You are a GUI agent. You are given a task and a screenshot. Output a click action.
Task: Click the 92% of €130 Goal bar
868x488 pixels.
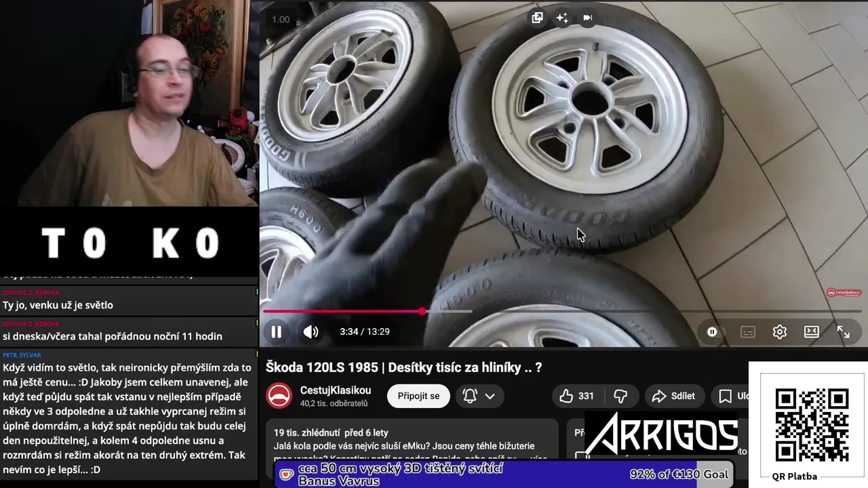click(504, 474)
